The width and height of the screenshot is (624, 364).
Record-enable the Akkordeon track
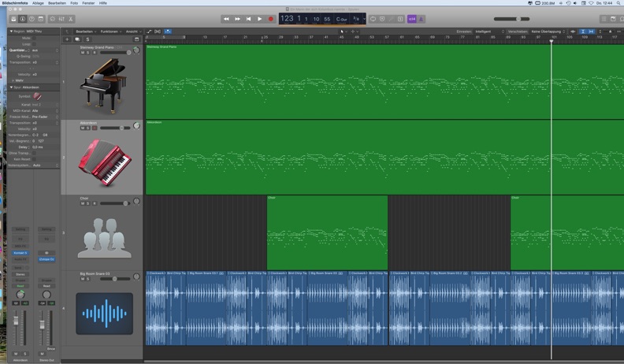(x=95, y=128)
